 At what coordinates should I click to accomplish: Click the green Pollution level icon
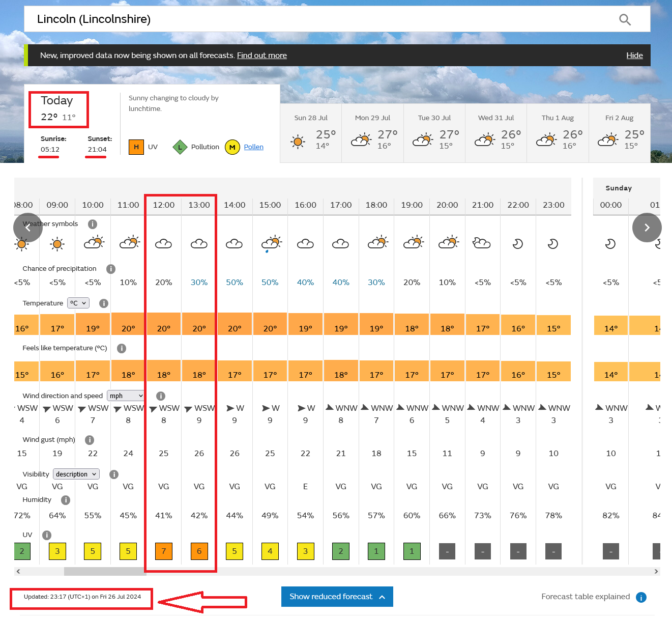pyautogui.click(x=180, y=147)
